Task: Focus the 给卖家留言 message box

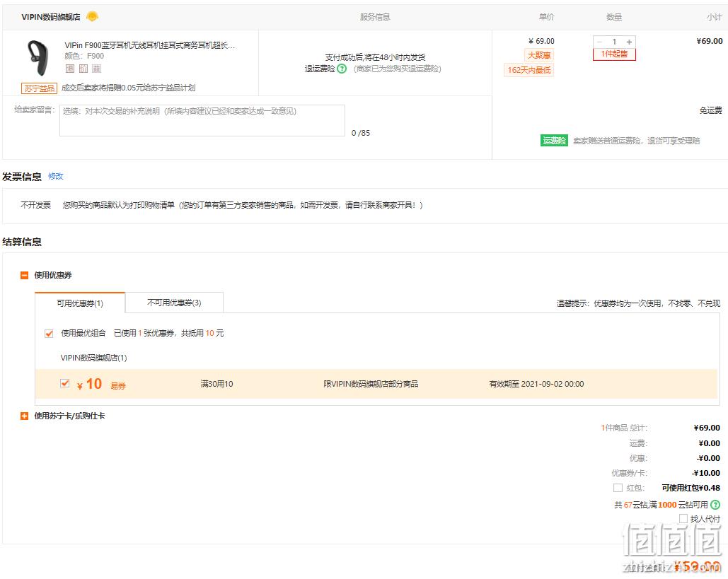Action: tap(202, 120)
